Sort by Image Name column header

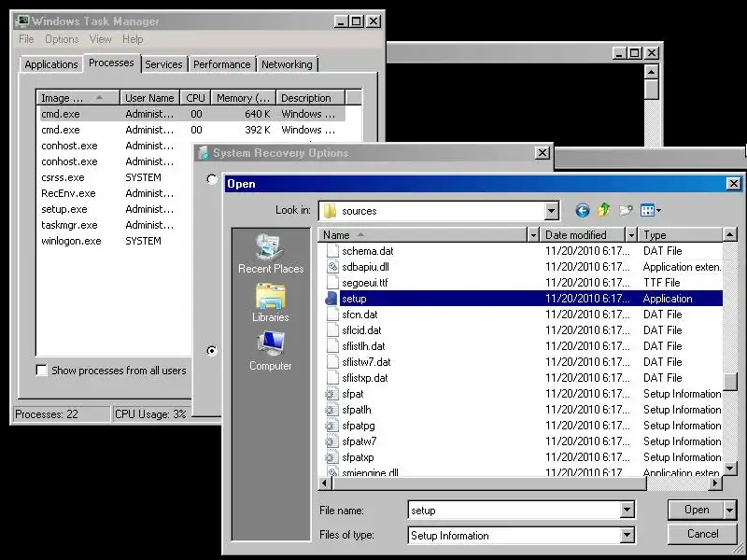click(78, 98)
